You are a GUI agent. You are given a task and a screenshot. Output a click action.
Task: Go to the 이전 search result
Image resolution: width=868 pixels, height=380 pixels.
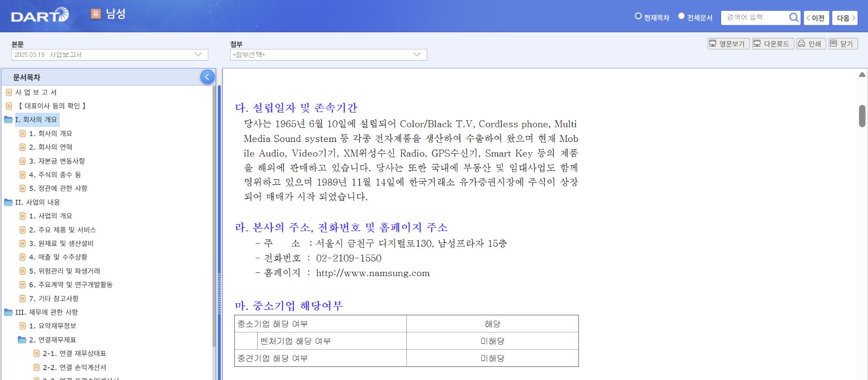click(x=816, y=18)
